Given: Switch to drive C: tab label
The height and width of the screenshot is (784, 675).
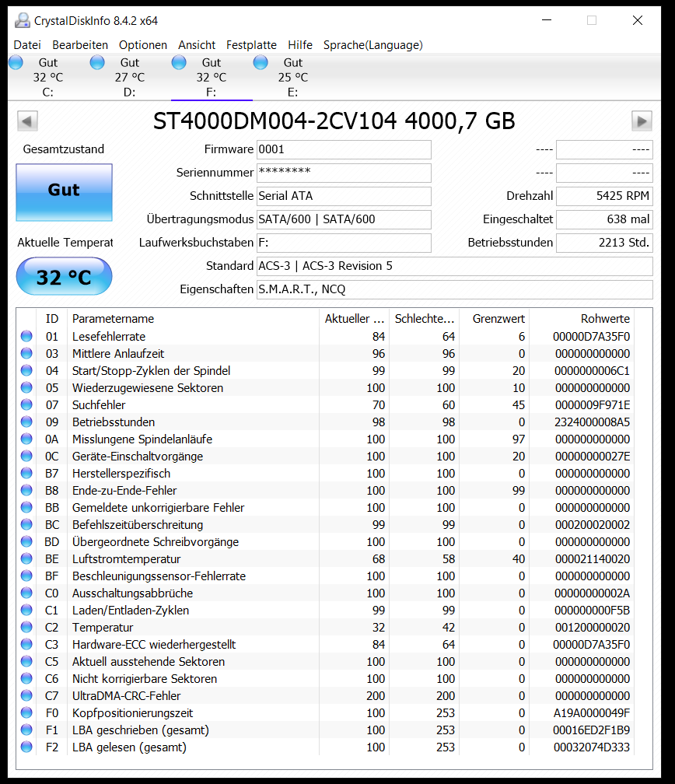Looking at the screenshot, I should 48,92.
